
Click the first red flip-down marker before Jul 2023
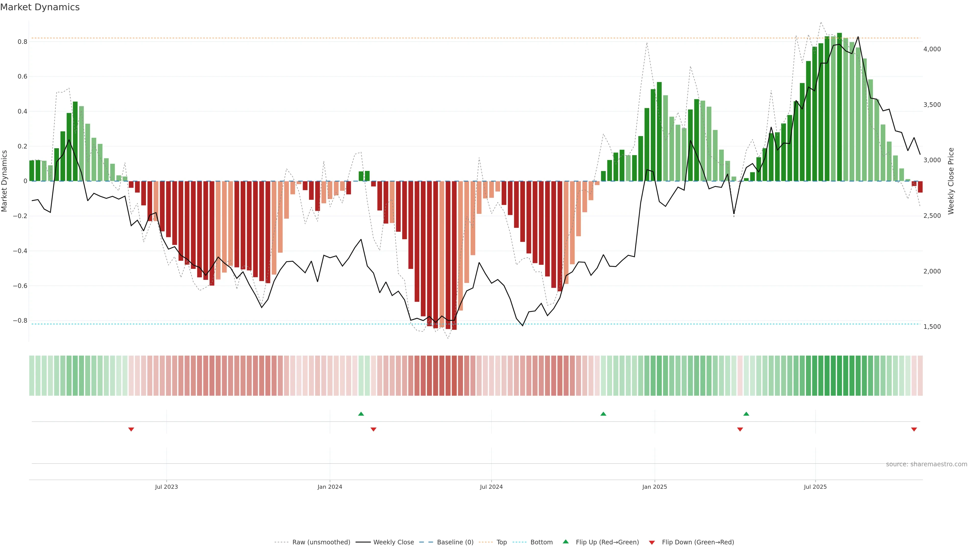coord(131,429)
